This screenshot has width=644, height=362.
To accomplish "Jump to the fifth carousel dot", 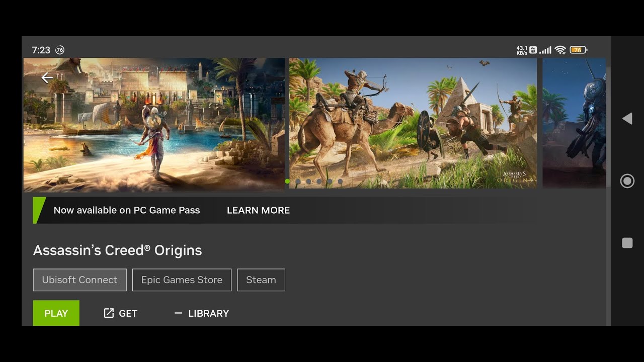I will point(330,182).
